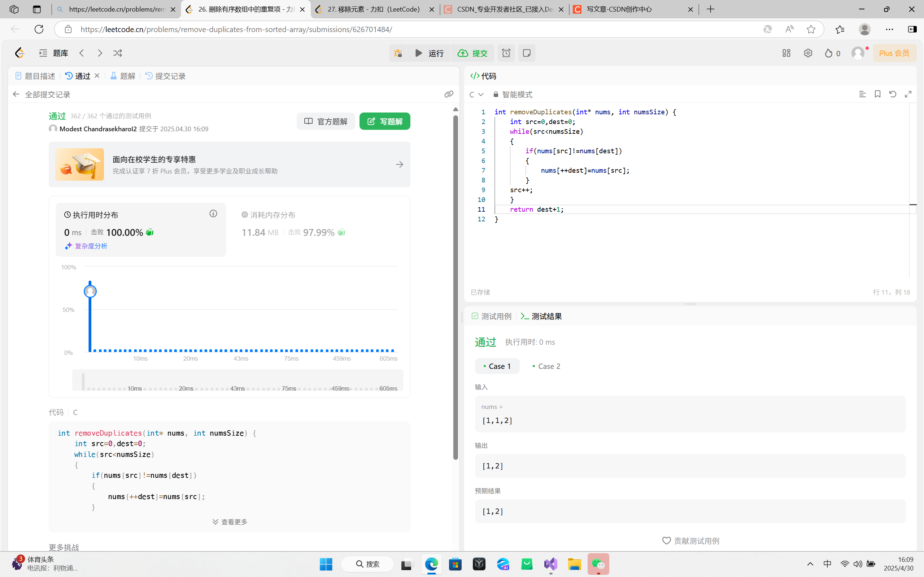Viewport: 924px width, 577px height.
Task: Select the Case 1 test case
Action: pos(497,366)
